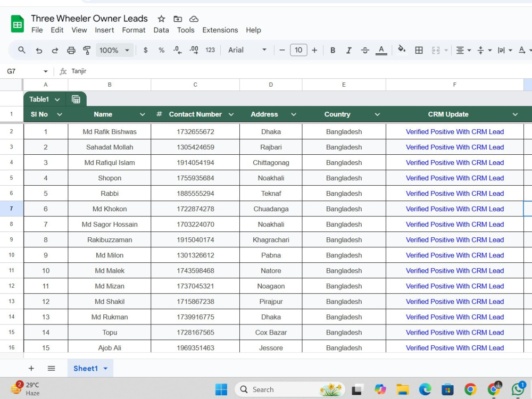532x399 pixels.
Task: Open the Extensions menu
Action: tap(220, 30)
